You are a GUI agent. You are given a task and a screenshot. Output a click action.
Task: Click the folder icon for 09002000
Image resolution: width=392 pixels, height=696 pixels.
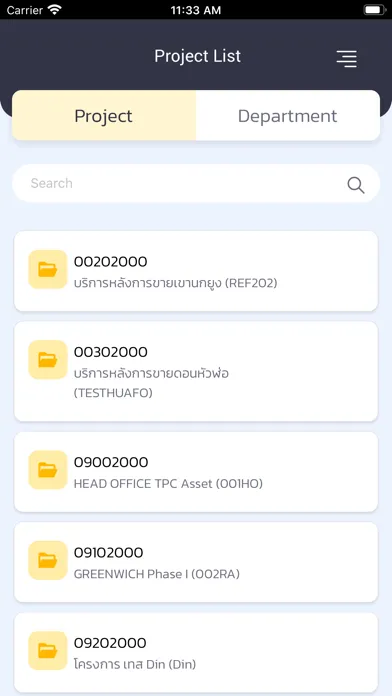click(x=48, y=470)
